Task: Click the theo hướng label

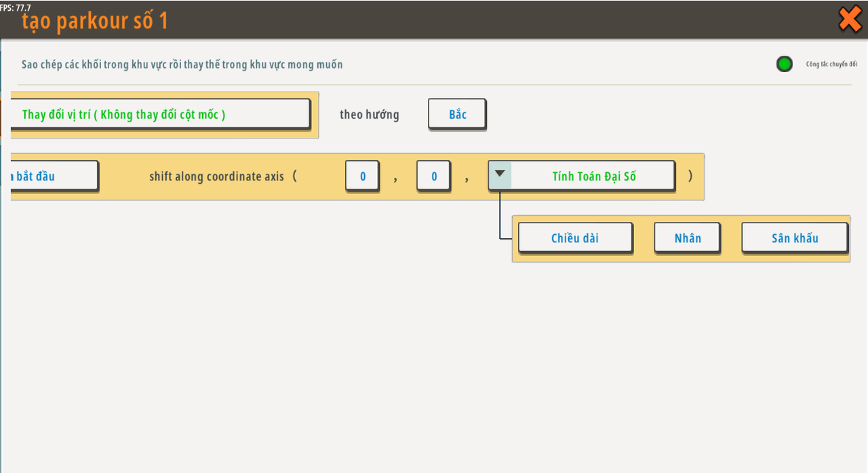Action: click(x=370, y=114)
